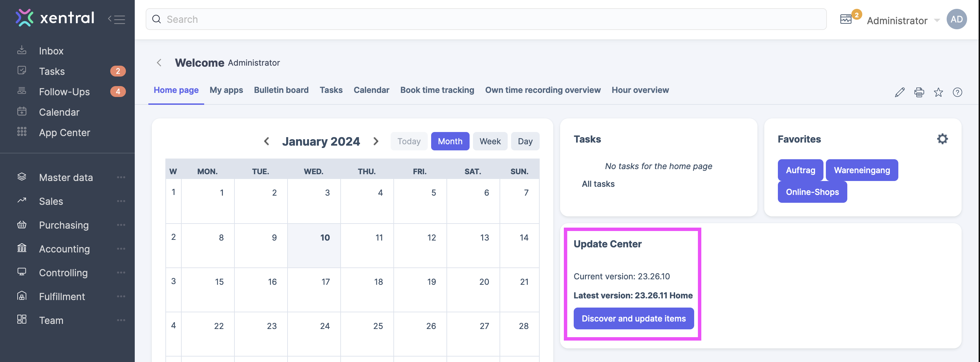Expand Fulfillment options dots
980x362 pixels.
coord(121,296)
